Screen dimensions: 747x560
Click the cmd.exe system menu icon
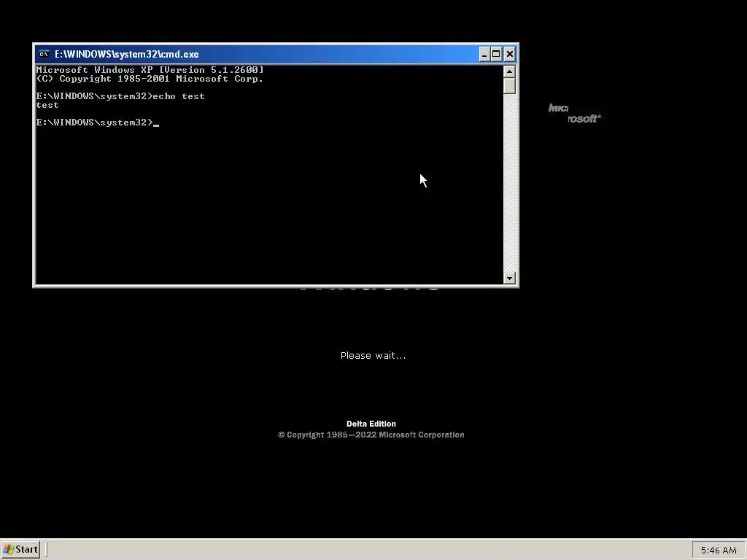[x=44, y=54]
